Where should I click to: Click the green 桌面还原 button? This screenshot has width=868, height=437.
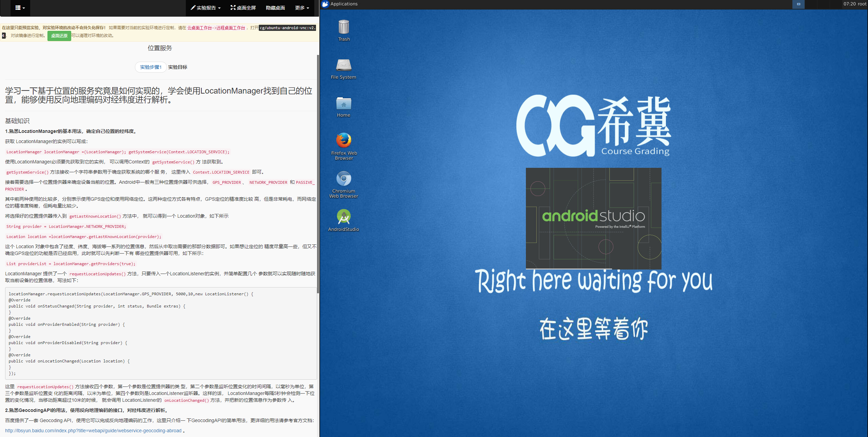click(59, 36)
